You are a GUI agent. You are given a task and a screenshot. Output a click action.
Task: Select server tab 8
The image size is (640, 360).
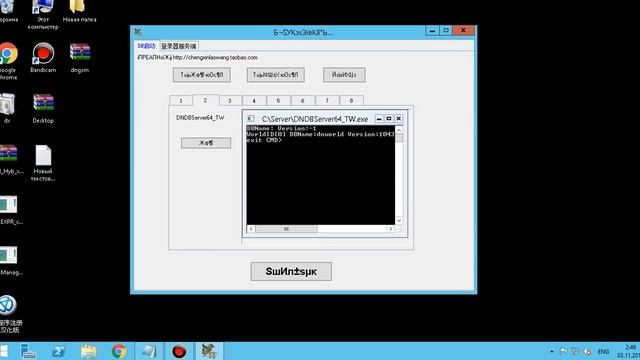[x=351, y=100]
